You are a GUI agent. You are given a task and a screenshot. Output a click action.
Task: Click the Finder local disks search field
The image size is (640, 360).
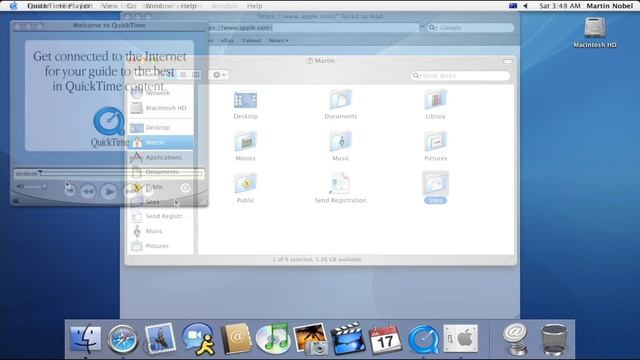tap(460, 76)
